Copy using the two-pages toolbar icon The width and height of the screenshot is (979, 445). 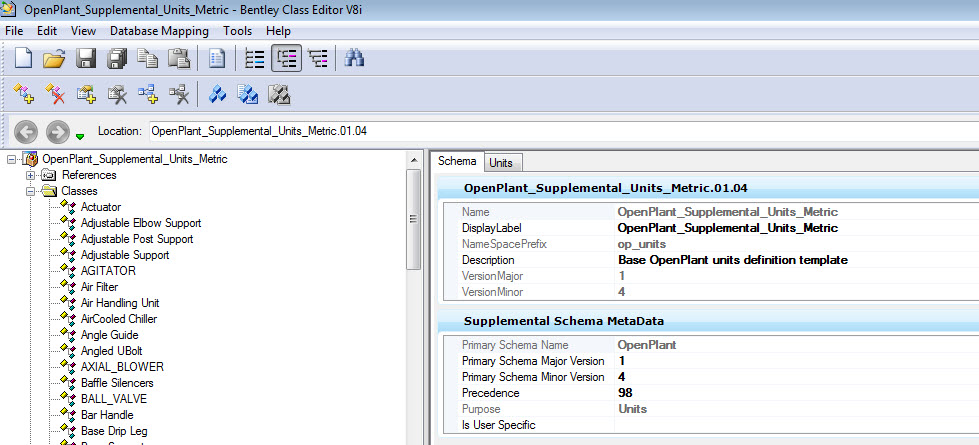coord(148,59)
